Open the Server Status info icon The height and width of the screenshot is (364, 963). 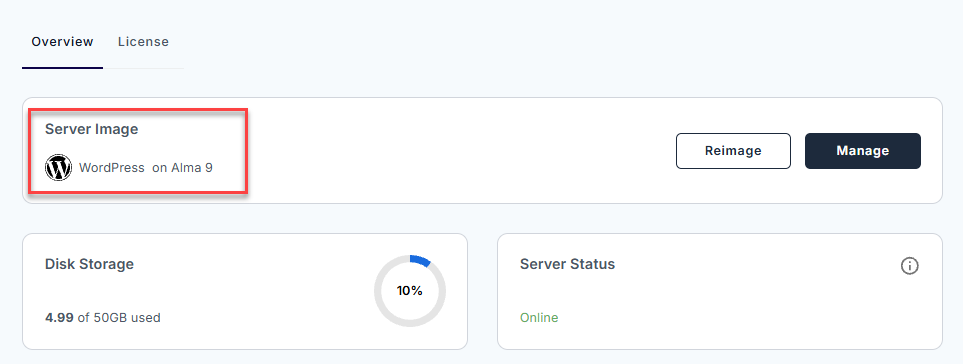click(x=910, y=266)
